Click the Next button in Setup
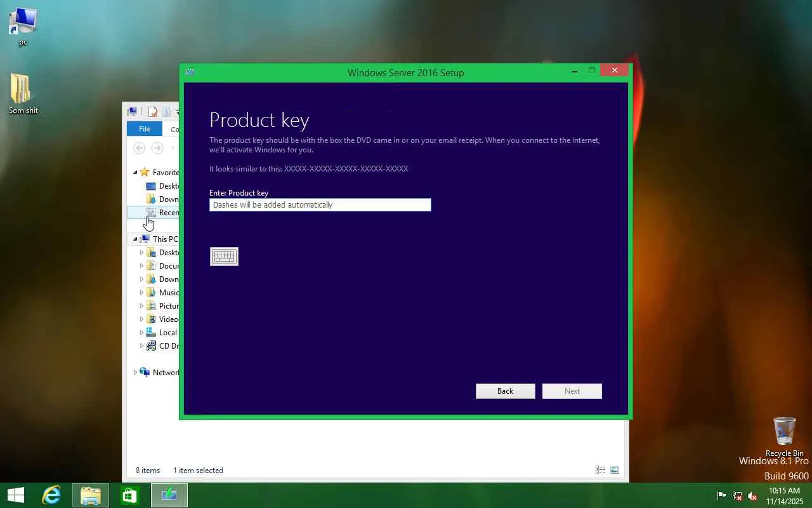The height and width of the screenshot is (508, 812). tap(572, 391)
